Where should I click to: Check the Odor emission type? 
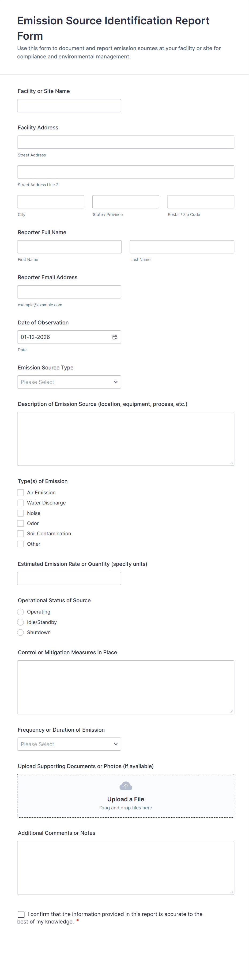pos(21,523)
